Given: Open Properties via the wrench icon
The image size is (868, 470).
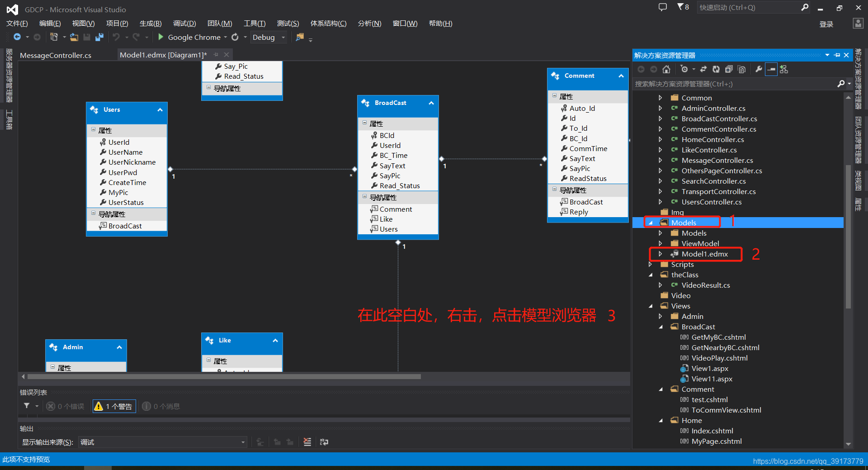Looking at the screenshot, I should click(759, 69).
